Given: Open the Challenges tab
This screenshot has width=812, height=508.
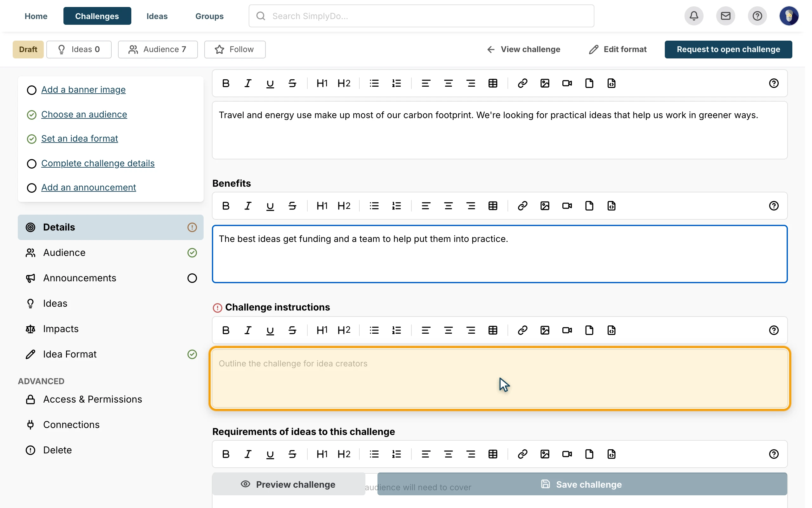Looking at the screenshot, I should [97, 16].
